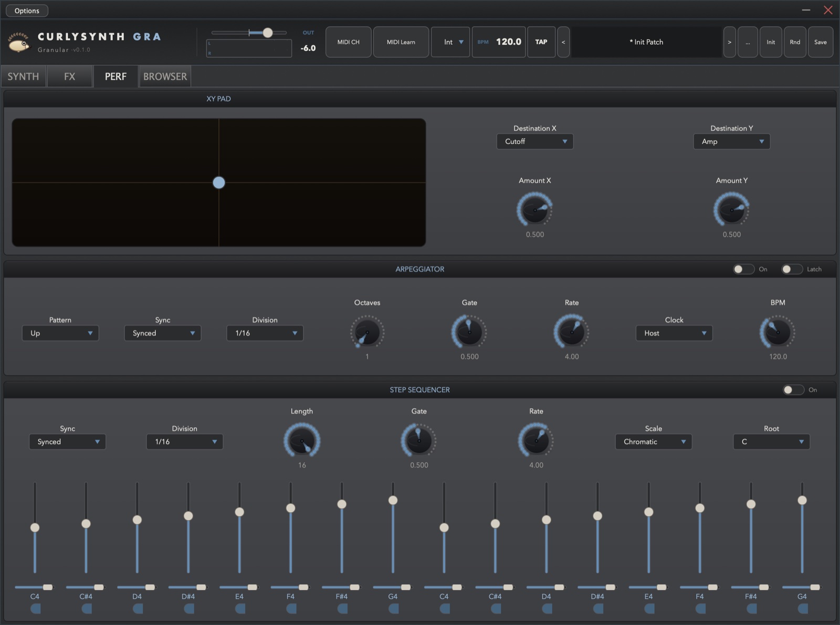
Task: Open the Root C dropdown
Action: [x=772, y=442]
